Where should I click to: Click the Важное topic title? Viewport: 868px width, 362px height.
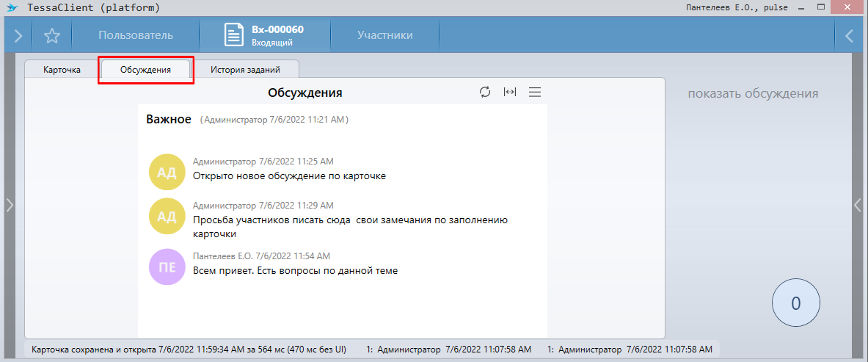(169, 119)
